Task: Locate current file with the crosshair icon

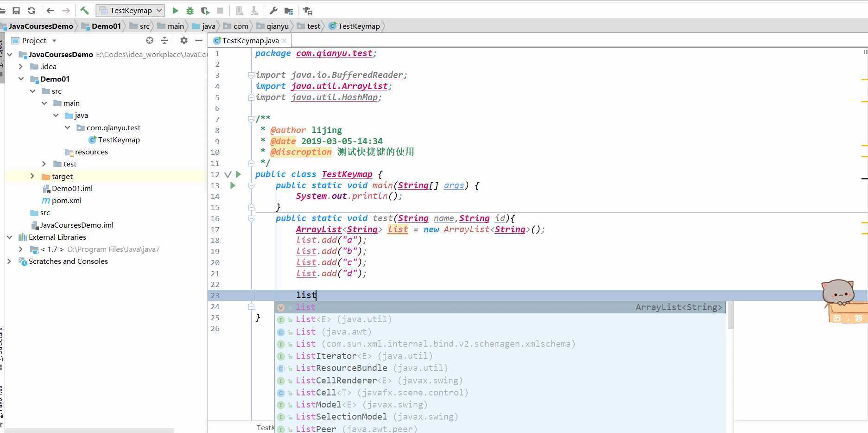Action: 149,40
